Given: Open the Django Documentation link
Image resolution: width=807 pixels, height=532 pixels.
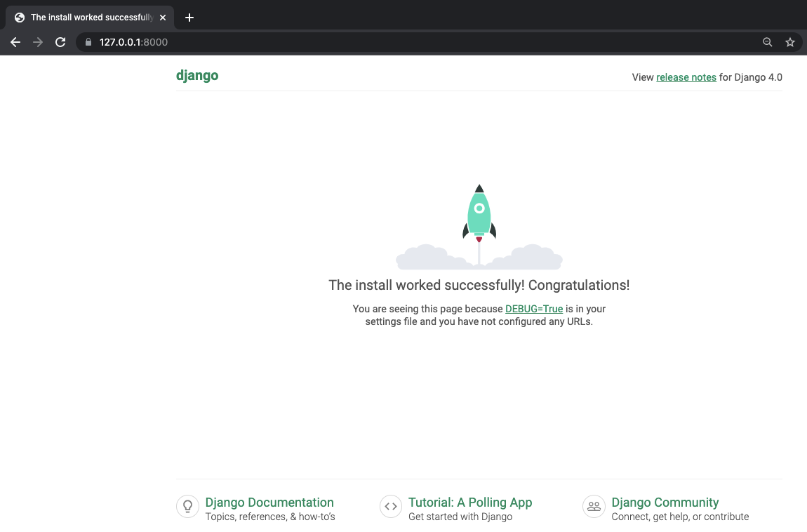Looking at the screenshot, I should click(x=269, y=503).
